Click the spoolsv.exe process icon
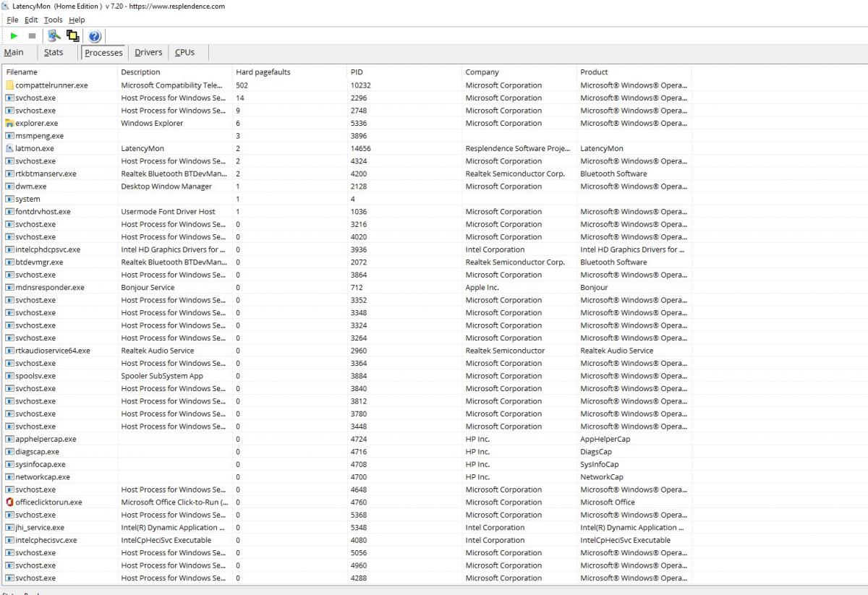Viewport: 868px width, 595px height. (9, 376)
